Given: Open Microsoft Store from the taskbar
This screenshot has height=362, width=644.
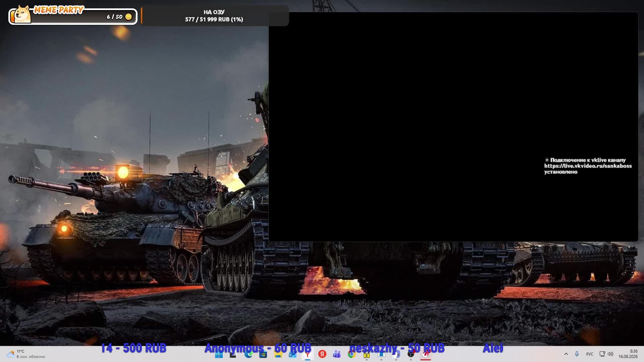Looking at the screenshot, I should 263,354.
